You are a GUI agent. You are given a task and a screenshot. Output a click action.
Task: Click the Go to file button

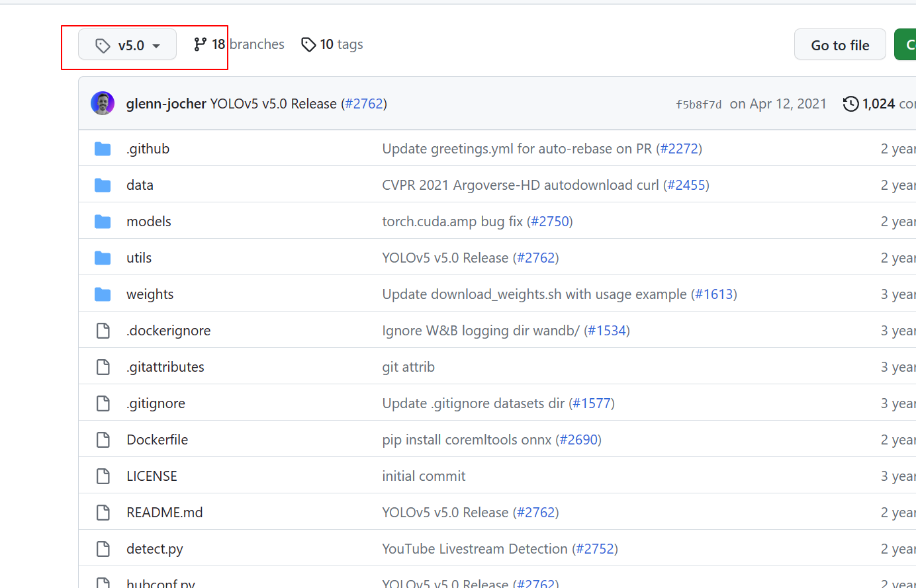click(840, 45)
